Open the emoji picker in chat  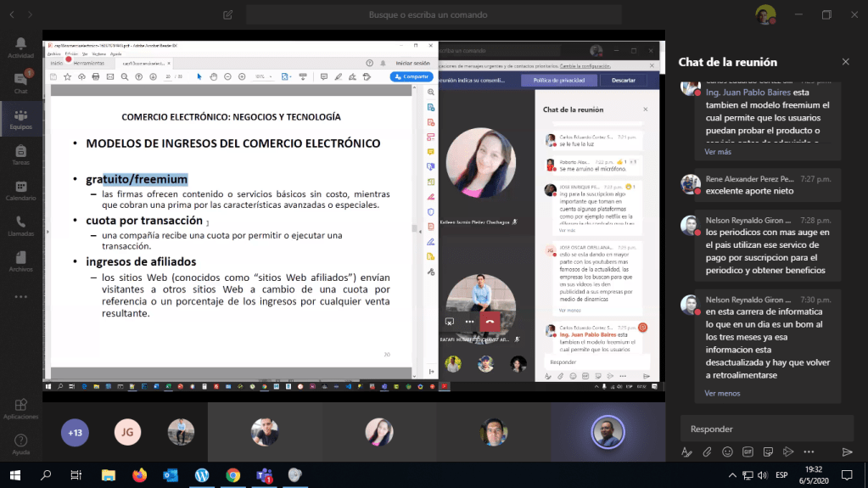coord(727,452)
